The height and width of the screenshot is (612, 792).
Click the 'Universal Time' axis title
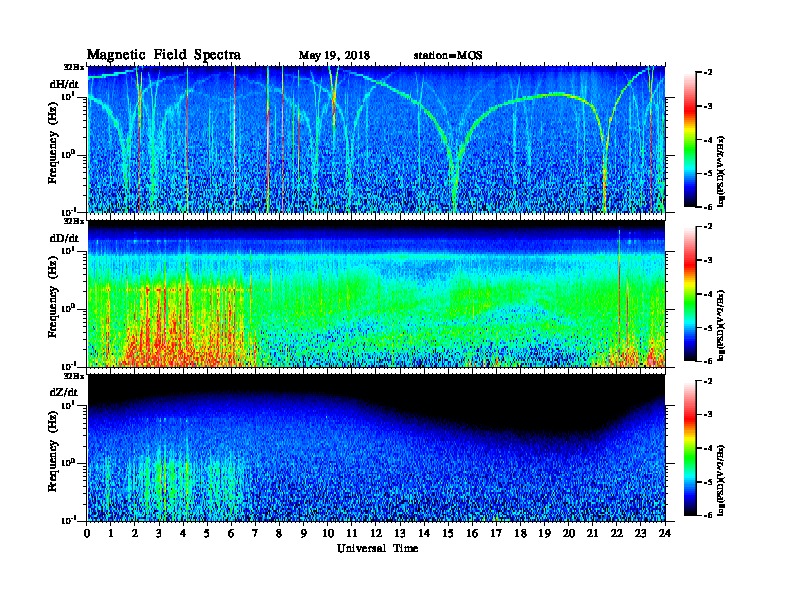[377, 548]
